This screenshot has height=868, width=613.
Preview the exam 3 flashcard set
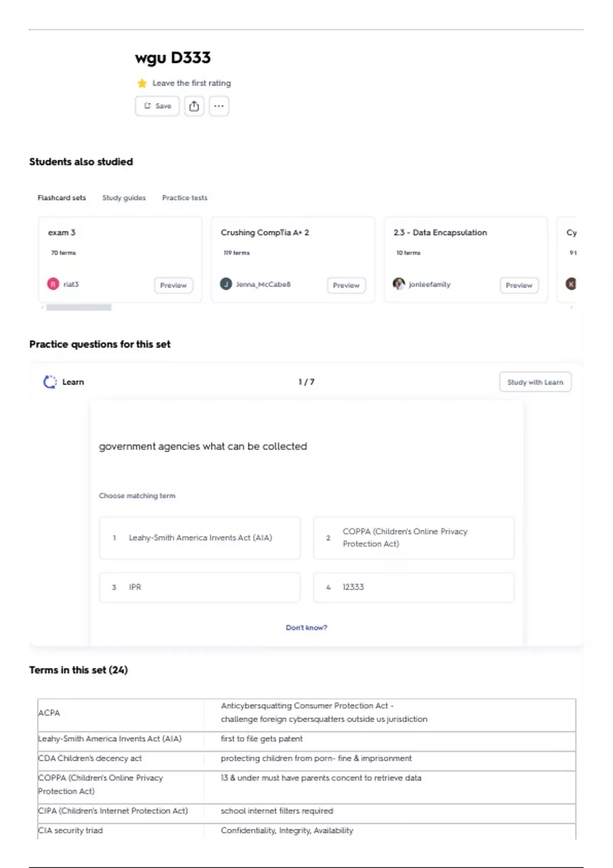[173, 285]
